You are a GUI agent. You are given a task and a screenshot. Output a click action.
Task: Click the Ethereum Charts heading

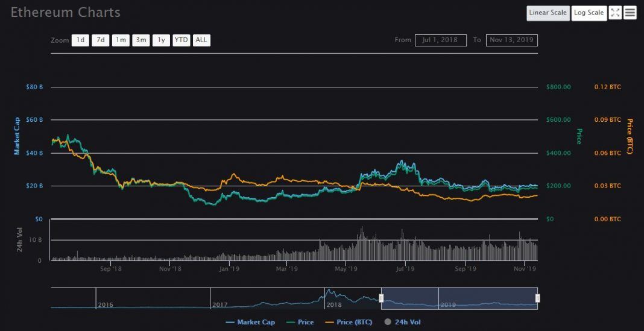click(65, 12)
